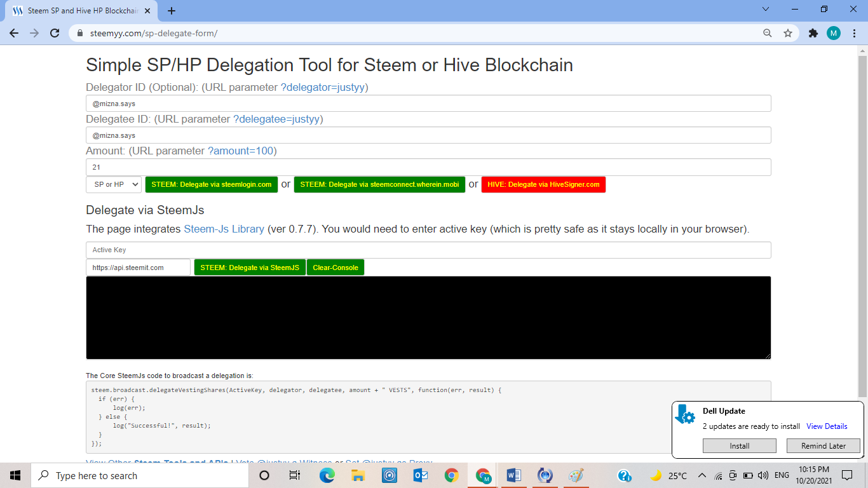Image resolution: width=868 pixels, height=488 pixels.
Task: Open the Action Center notifications icon
Action: [847, 475]
